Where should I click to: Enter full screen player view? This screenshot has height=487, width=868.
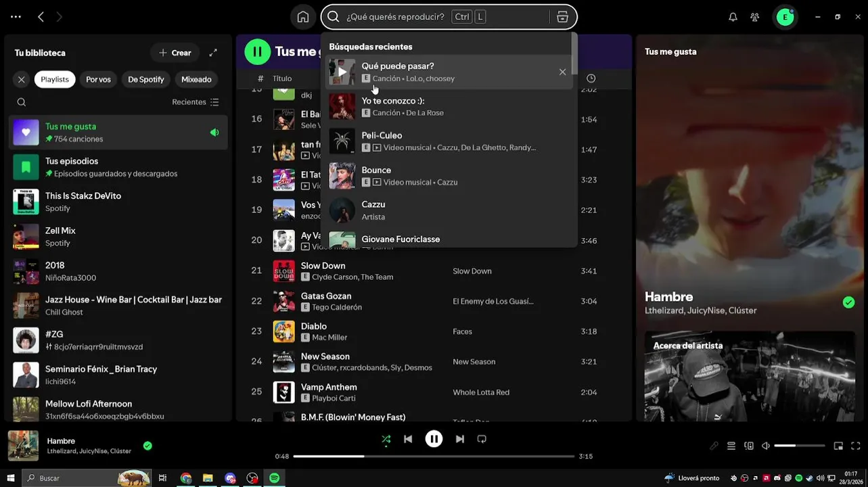(x=856, y=446)
